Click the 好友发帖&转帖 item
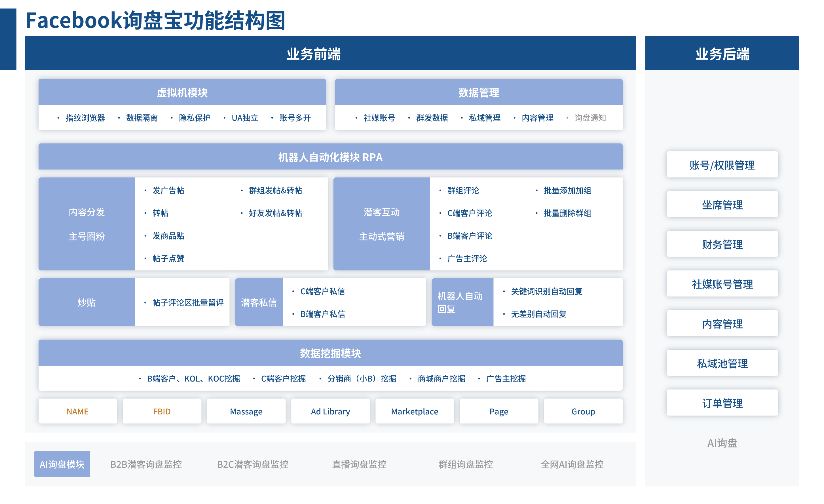The height and width of the screenshot is (504, 824). click(x=275, y=213)
